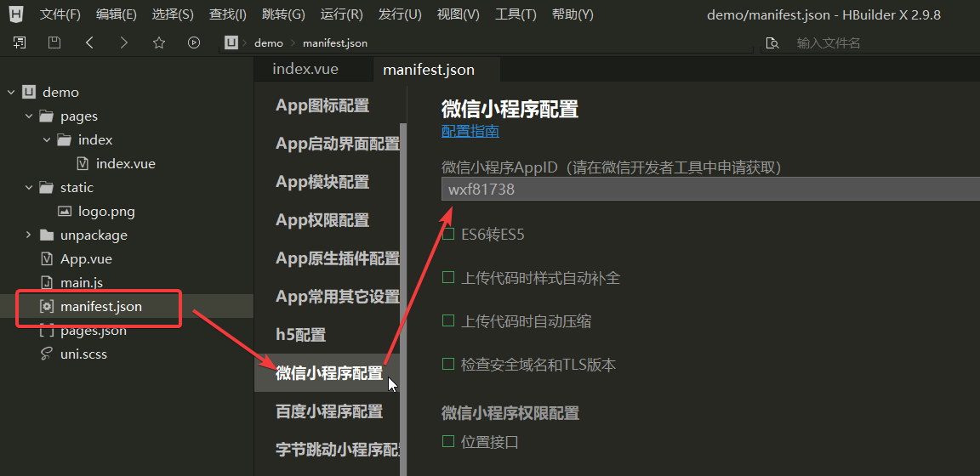Select 微信小程序配置 section
Screen dimensions: 980x476
point(328,373)
